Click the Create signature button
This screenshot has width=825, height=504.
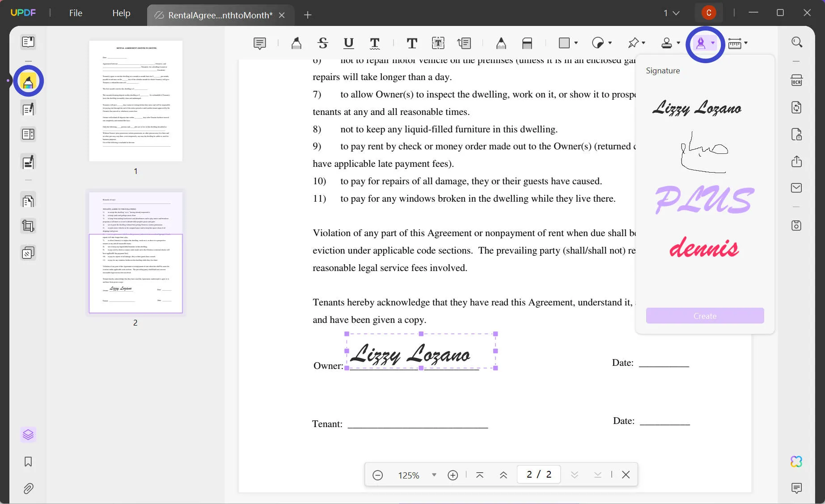704,316
